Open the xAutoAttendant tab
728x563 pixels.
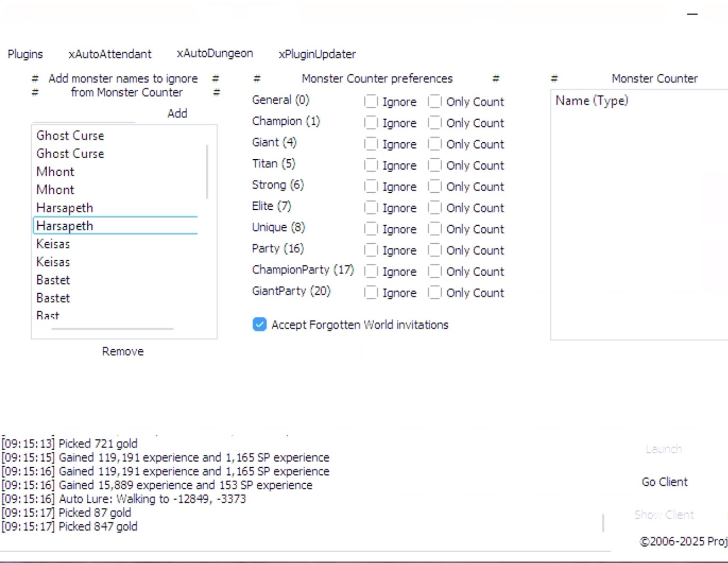tap(110, 54)
